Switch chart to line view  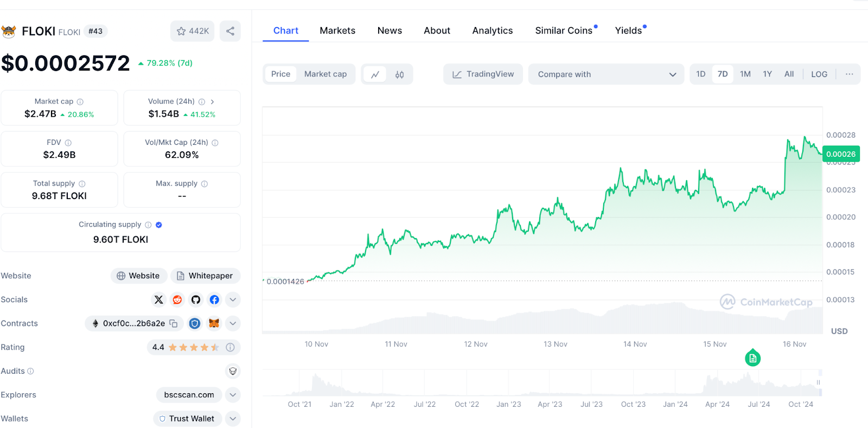[x=375, y=74]
